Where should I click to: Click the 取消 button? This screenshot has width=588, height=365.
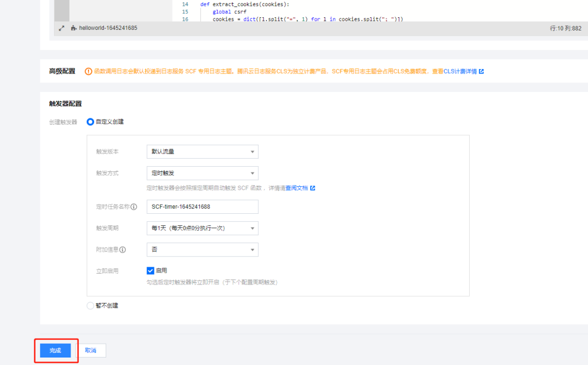(x=91, y=351)
